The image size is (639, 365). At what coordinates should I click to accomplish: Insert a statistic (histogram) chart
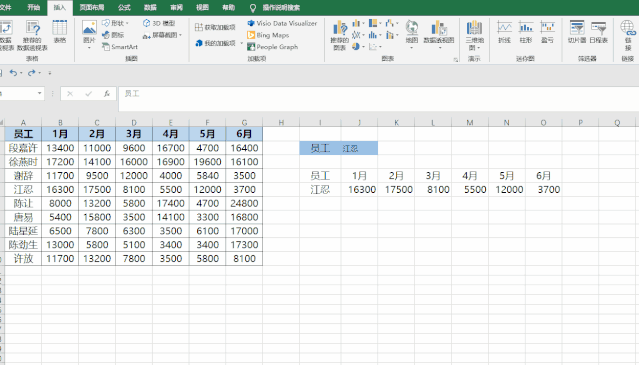tap(375, 35)
